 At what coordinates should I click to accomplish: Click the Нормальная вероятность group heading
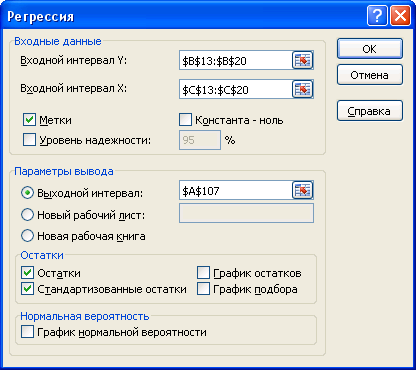coord(85,316)
